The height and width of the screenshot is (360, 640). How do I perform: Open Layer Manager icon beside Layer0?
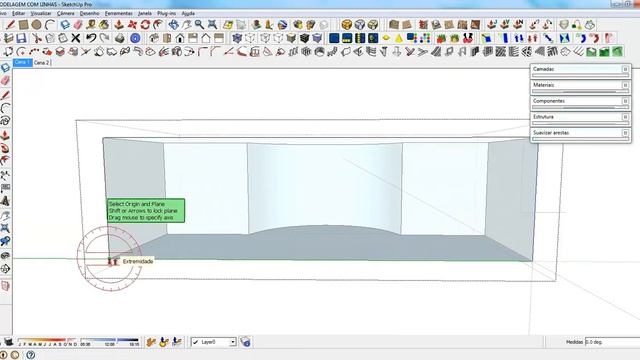(x=245, y=342)
